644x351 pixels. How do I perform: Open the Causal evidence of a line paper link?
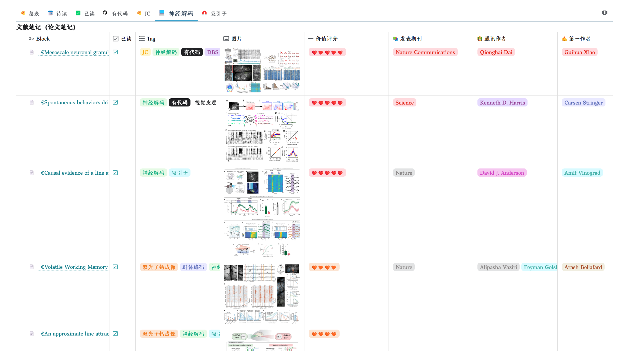pos(75,173)
